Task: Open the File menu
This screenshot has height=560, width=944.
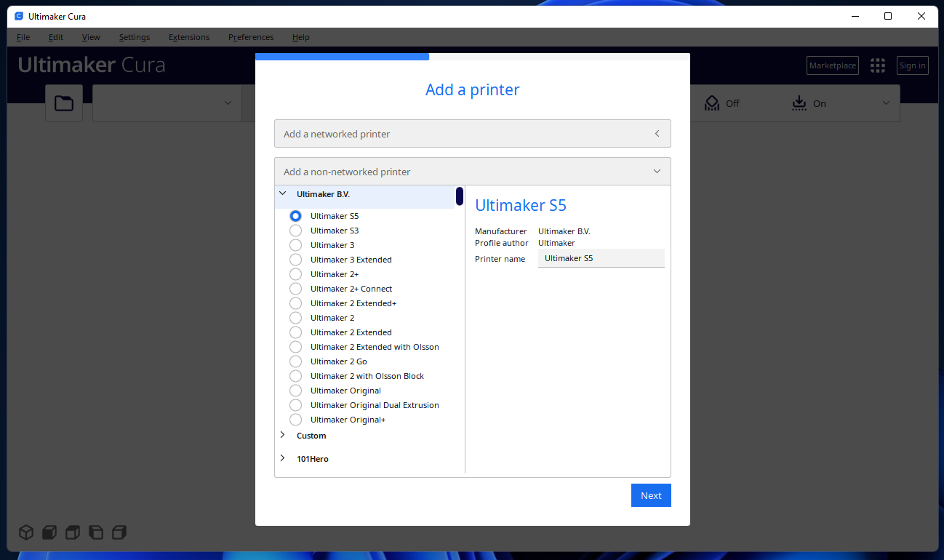Action: tap(23, 37)
